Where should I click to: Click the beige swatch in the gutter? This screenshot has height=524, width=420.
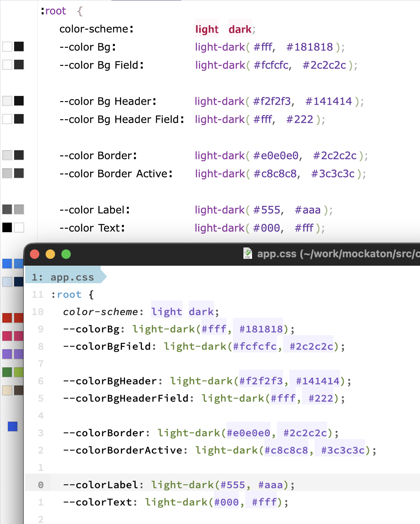coord(7,390)
